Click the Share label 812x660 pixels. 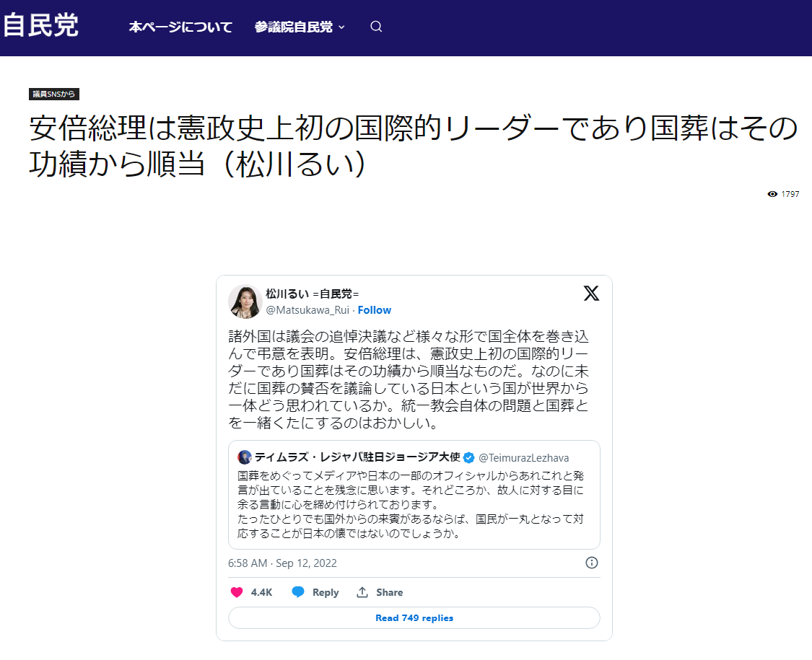click(x=390, y=592)
